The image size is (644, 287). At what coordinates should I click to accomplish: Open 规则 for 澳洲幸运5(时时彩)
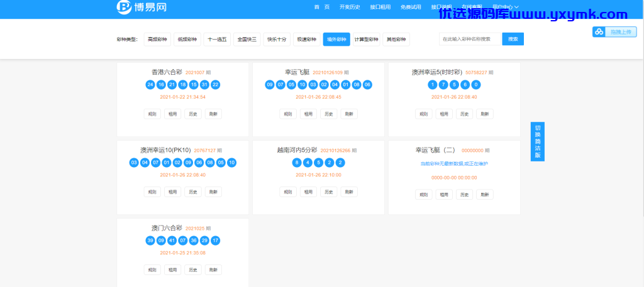coord(423,114)
